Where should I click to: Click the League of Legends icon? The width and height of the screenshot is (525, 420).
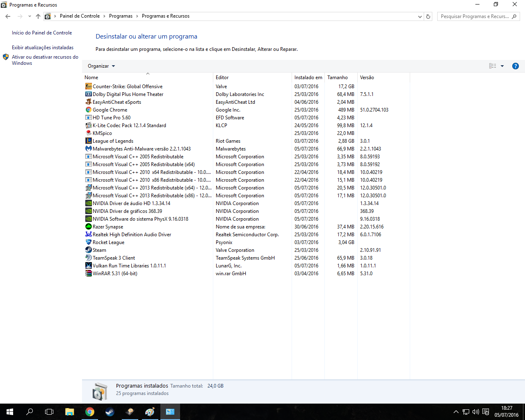pos(88,141)
